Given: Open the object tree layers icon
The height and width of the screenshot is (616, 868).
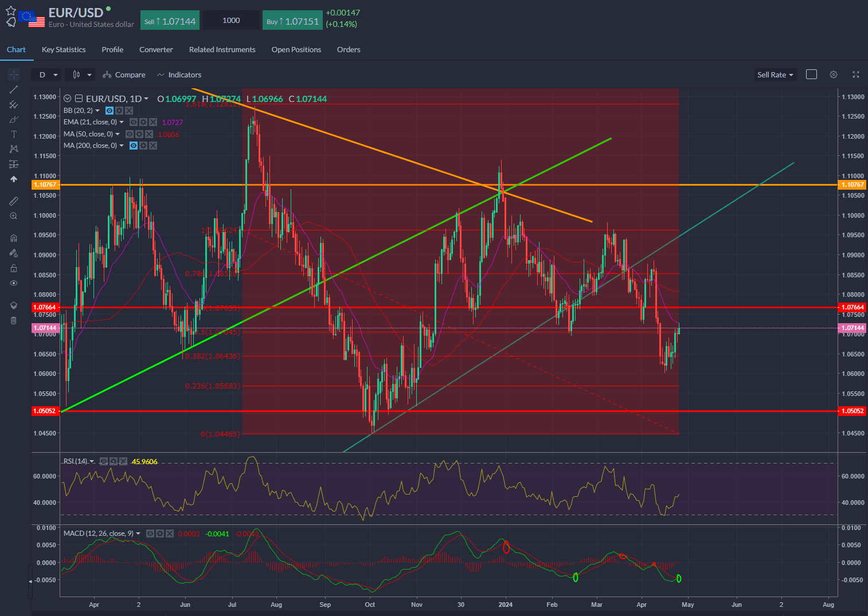Looking at the screenshot, I should click(x=14, y=305).
